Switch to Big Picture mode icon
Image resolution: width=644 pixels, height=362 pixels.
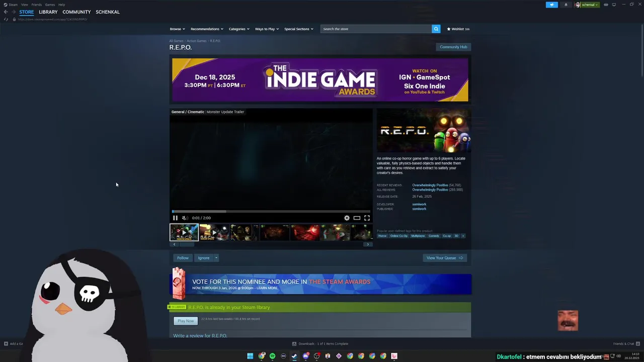tap(614, 5)
